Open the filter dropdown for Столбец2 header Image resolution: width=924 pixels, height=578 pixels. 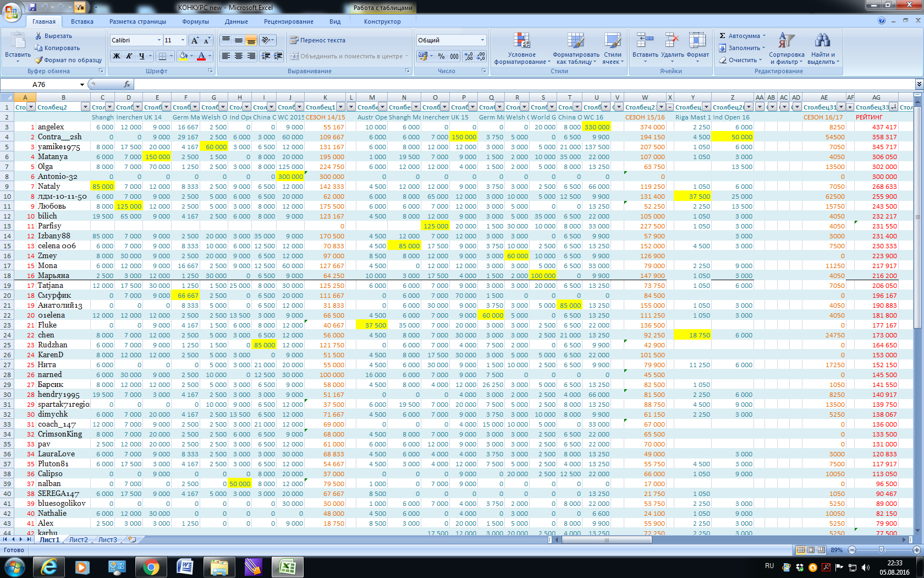pos(85,107)
